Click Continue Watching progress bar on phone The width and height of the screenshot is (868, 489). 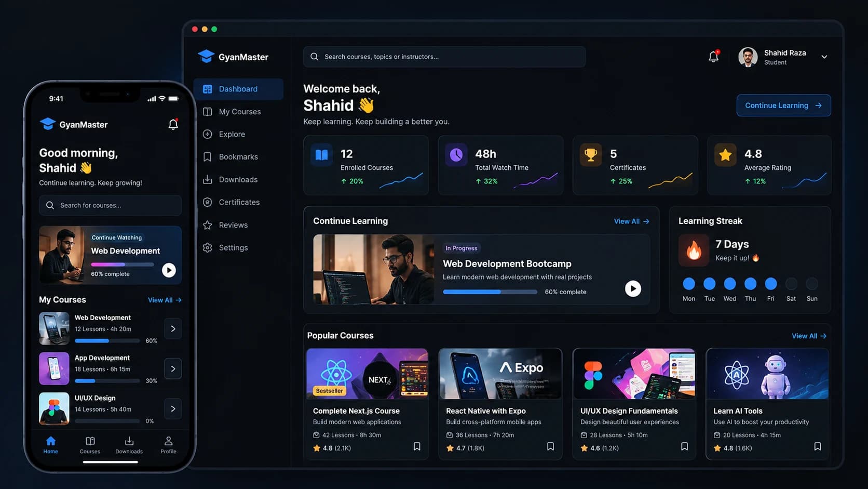(x=123, y=265)
